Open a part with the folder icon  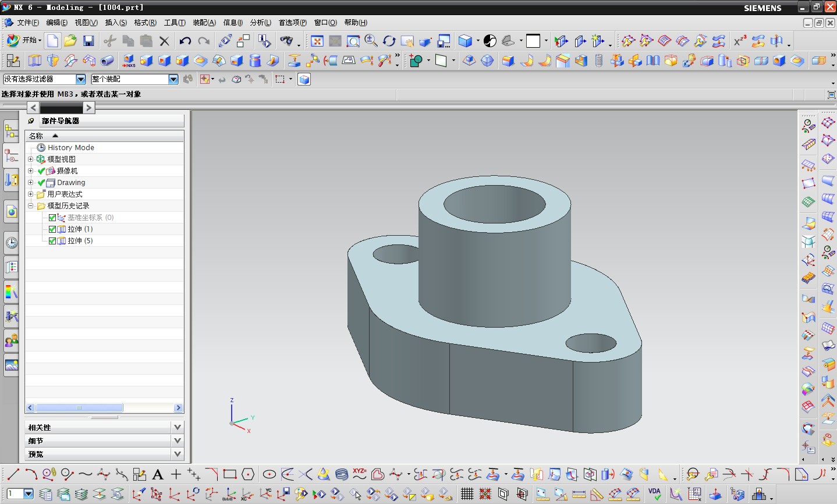click(x=70, y=41)
